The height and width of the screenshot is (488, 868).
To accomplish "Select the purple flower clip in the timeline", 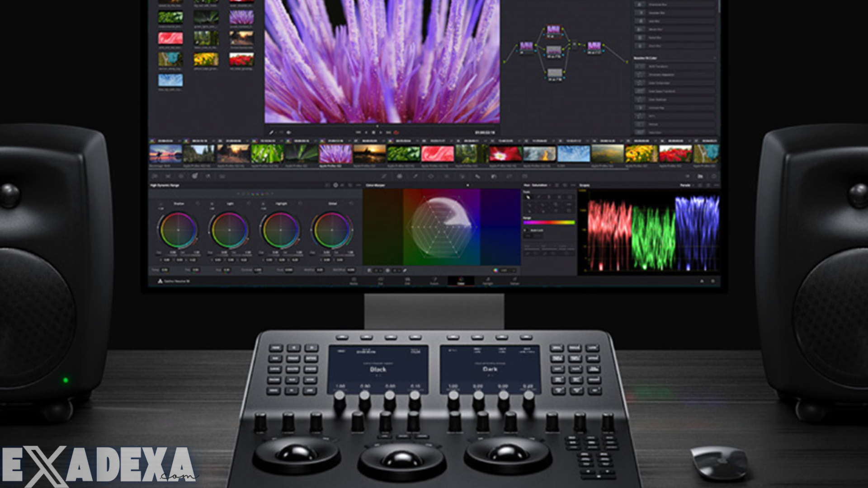I will pyautogui.click(x=335, y=154).
